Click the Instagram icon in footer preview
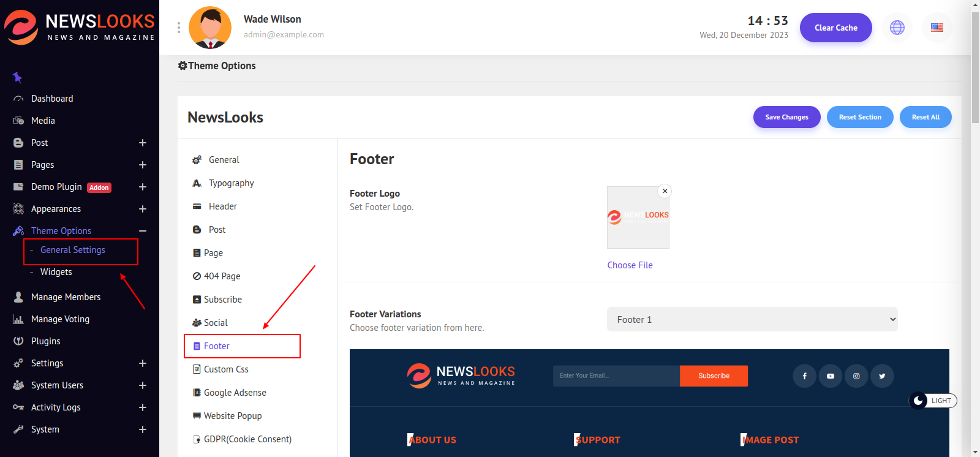This screenshot has height=457, width=980. tap(856, 376)
